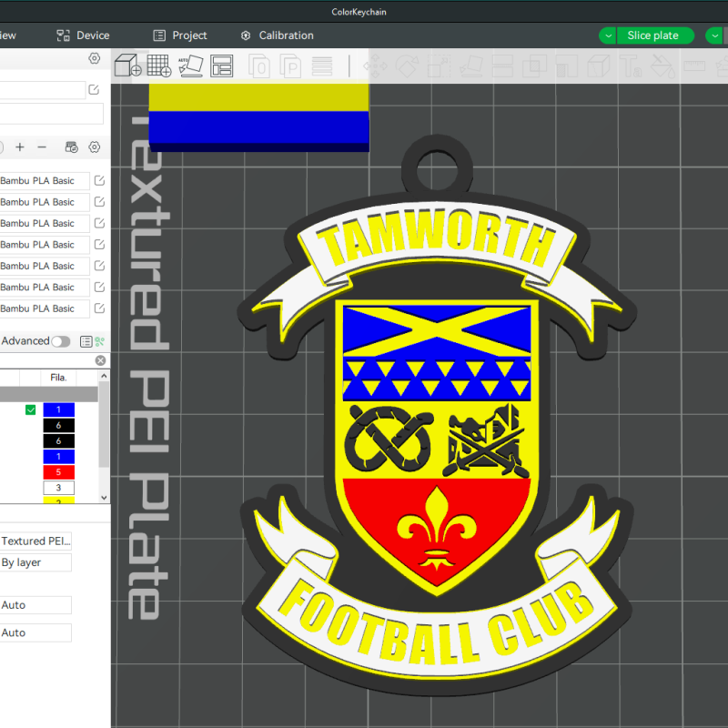Select the Text shape tool
Viewport: 728px width, 728px height.
point(631,66)
